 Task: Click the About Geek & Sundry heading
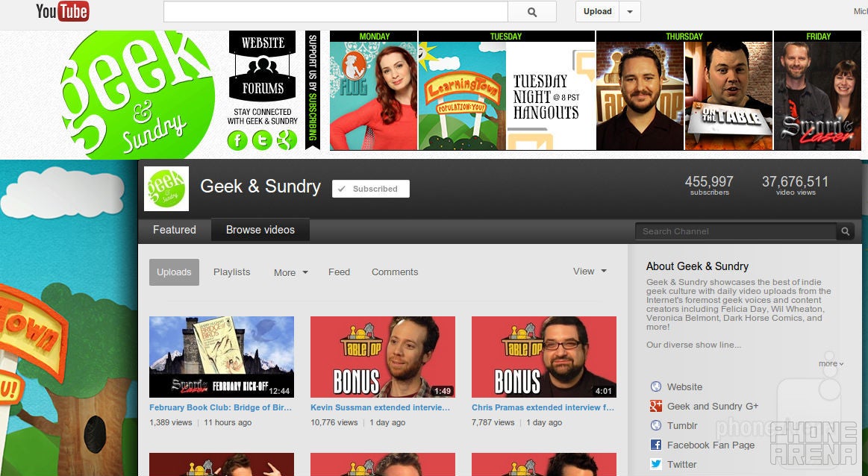point(697,266)
